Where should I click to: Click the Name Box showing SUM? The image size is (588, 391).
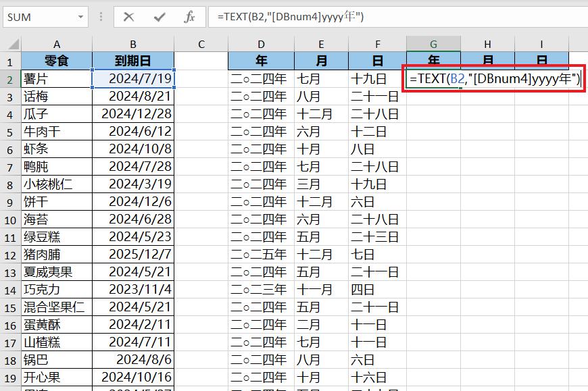coord(46,17)
